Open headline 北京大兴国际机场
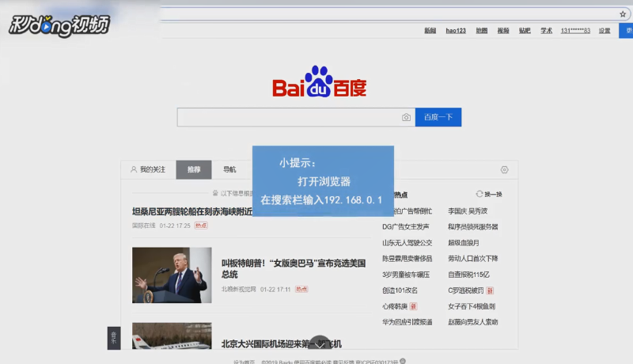This screenshot has width=633, height=364. coord(282,344)
